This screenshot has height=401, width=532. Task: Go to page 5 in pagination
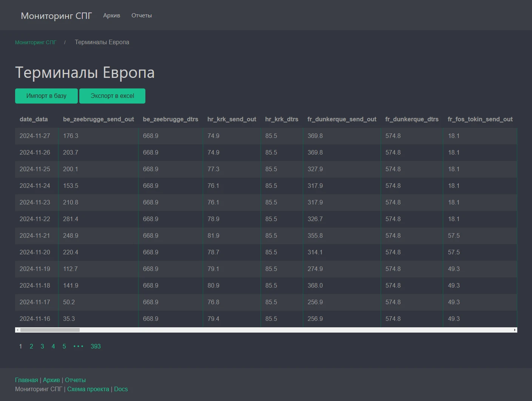(x=64, y=346)
